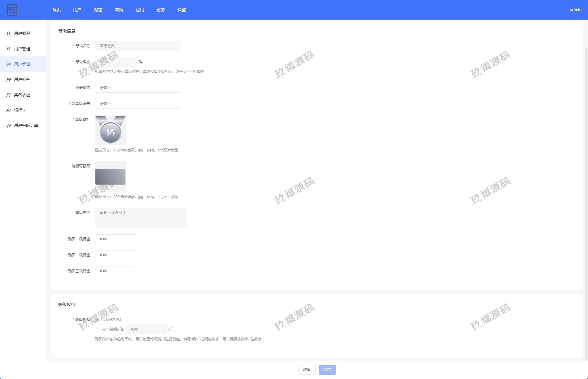Click the 实名认证 sidebar icon
The width and height of the screenshot is (588, 379).
[9, 95]
